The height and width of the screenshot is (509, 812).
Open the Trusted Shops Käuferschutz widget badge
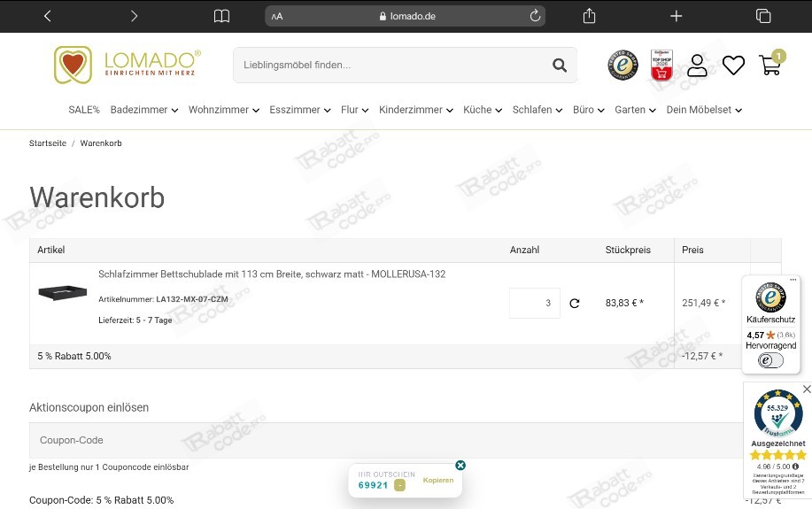point(770,297)
